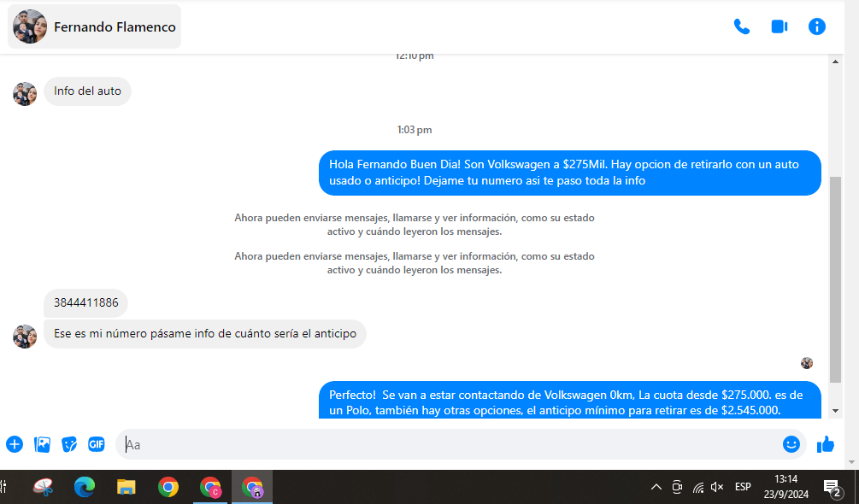The width and height of the screenshot is (859, 504).
Task: Start a voice call with Fernando Flamenco
Action: coord(742,26)
